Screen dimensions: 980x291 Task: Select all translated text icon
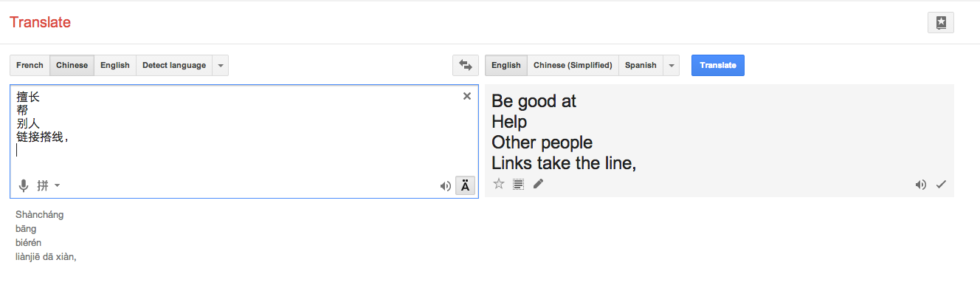click(x=518, y=184)
